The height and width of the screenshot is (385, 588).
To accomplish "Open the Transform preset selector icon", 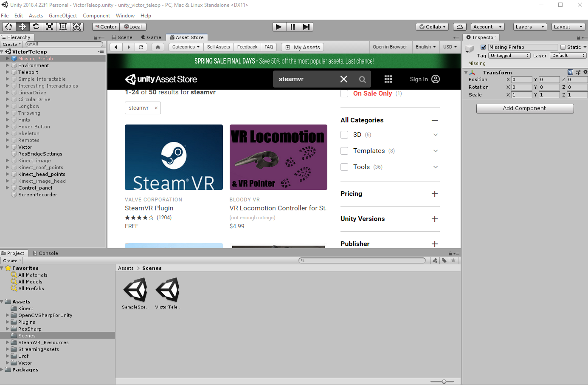I will [578, 72].
